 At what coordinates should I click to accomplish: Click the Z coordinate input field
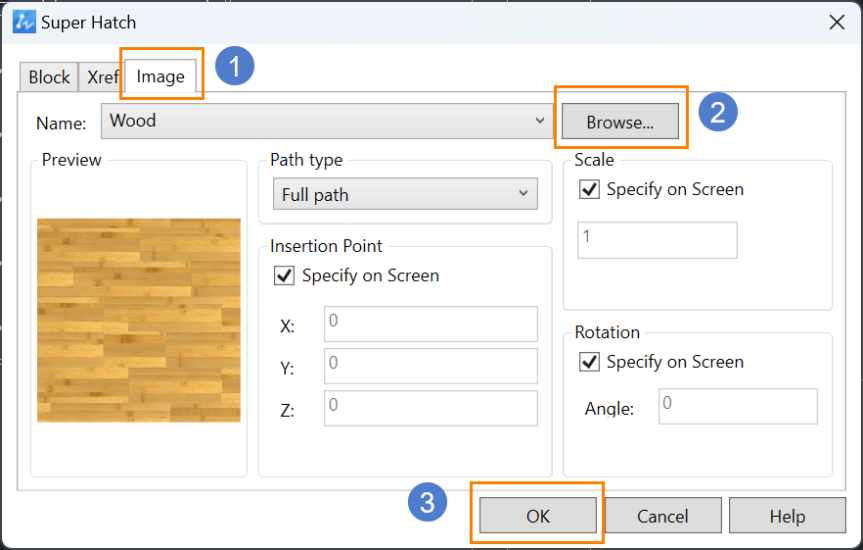pyautogui.click(x=430, y=409)
